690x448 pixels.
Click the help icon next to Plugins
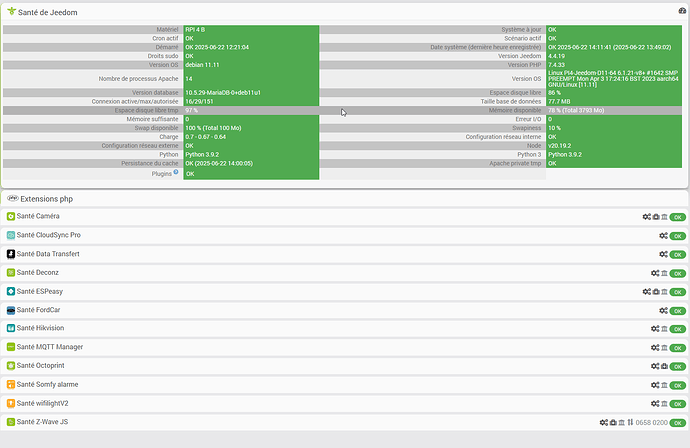pos(176,172)
